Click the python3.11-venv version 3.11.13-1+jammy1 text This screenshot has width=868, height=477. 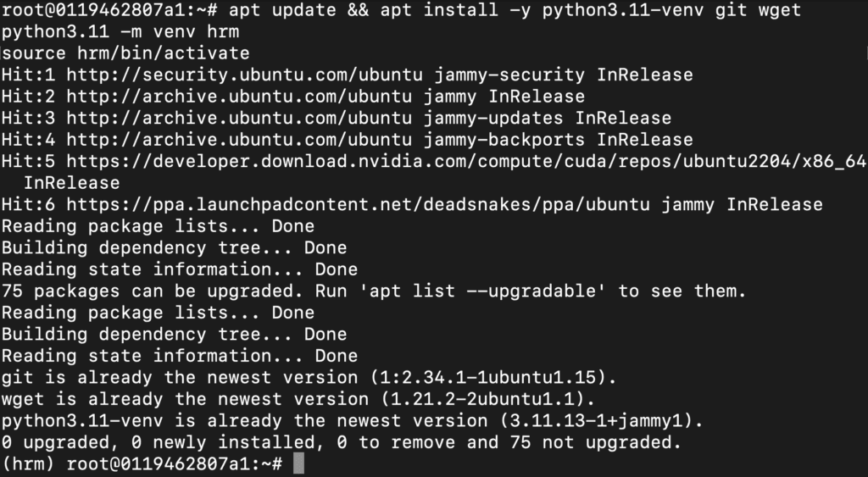pos(596,421)
